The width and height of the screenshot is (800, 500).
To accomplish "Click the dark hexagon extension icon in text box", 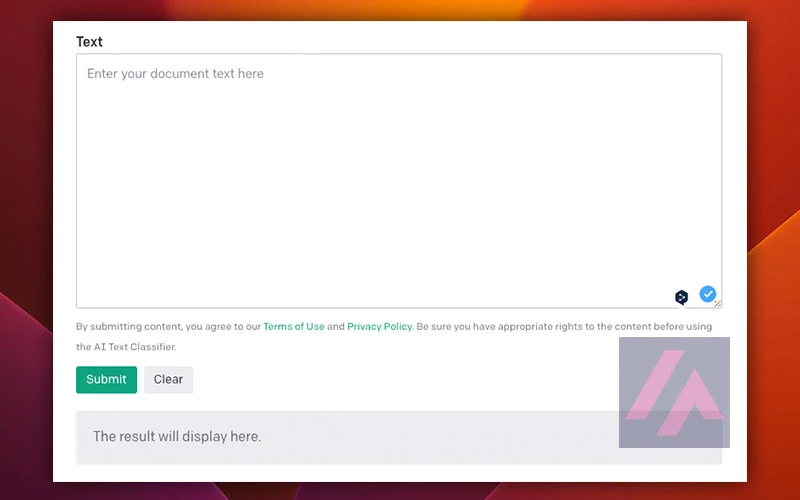I will 681,297.
